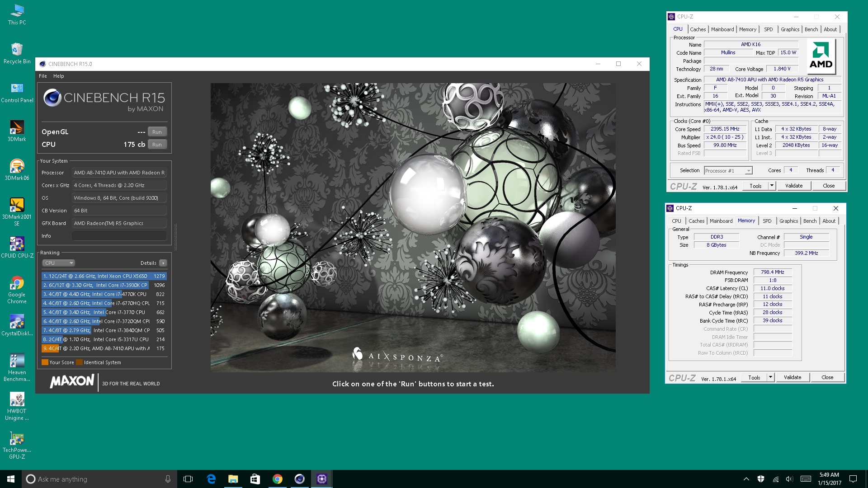Show hidden system tray icons
Screen dimensions: 868x488
746,479
